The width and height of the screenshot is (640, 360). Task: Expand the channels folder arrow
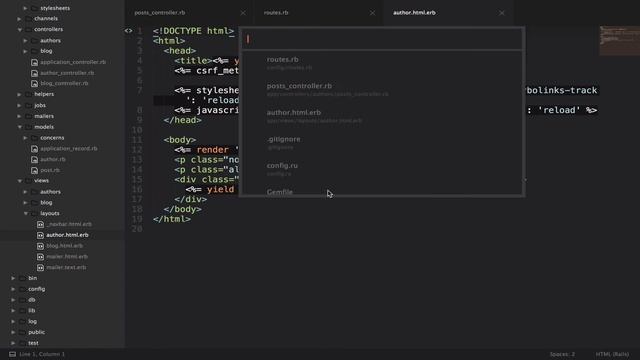tap(19, 19)
